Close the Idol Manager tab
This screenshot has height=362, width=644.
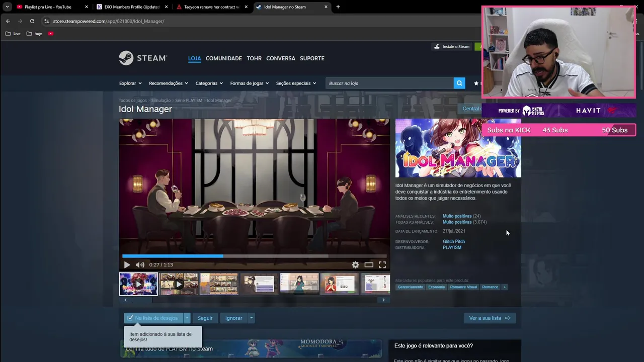point(326,7)
